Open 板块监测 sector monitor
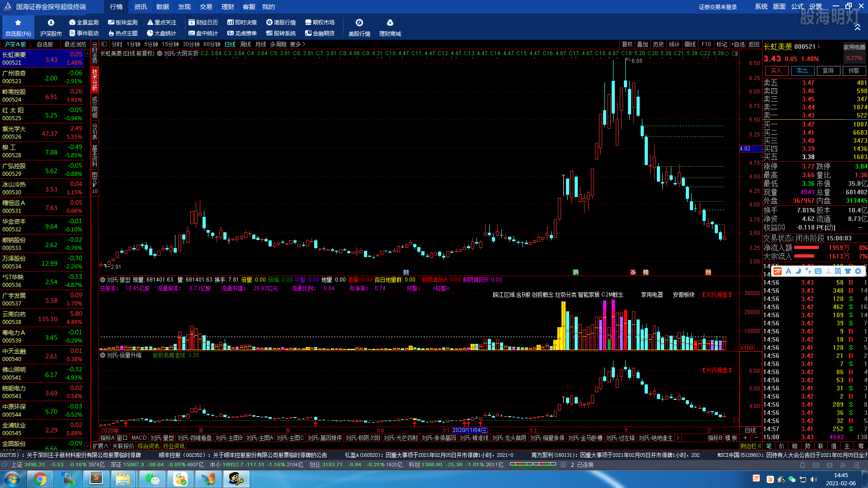Screen dimensions: 868x488 123,22
